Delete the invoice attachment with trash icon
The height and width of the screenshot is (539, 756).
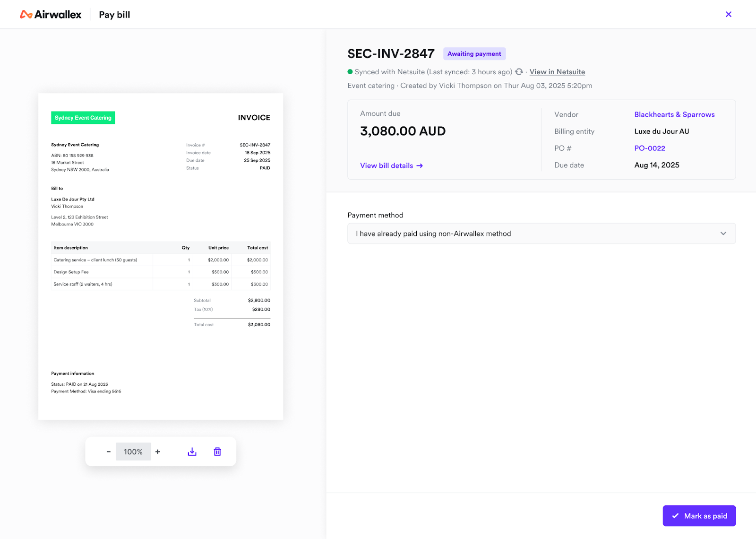(x=217, y=452)
